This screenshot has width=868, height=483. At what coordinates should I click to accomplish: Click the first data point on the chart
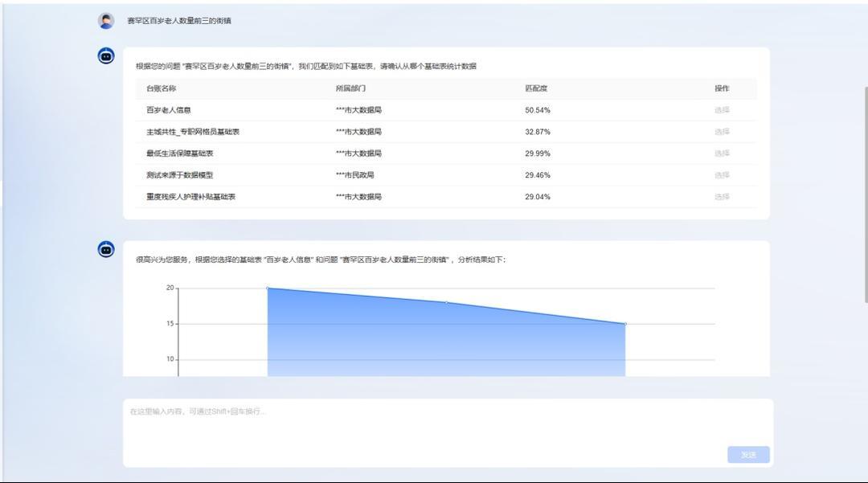click(x=268, y=289)
